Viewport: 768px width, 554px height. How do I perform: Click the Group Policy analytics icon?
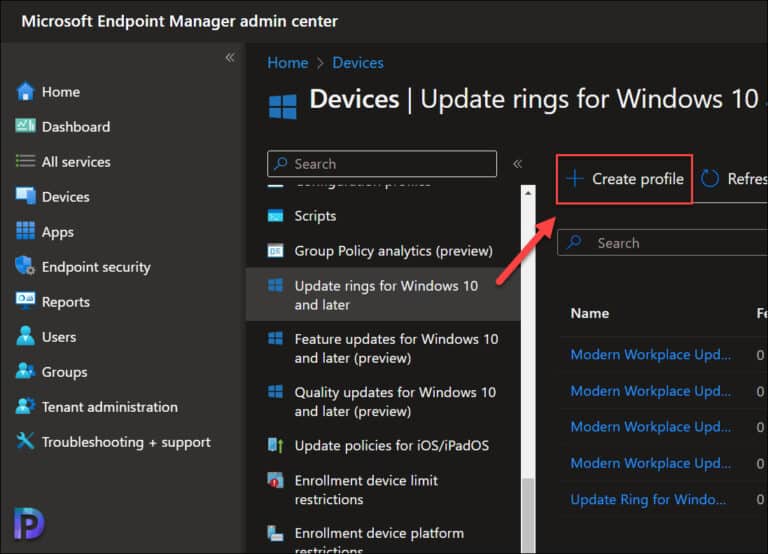coord(275,250)
